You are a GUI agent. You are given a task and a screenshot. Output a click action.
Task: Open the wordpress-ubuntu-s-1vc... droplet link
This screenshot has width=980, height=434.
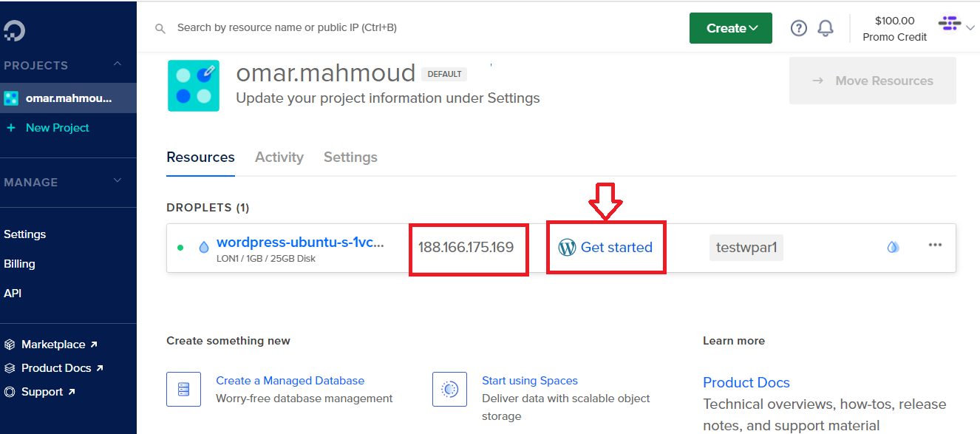click(300, 243)
